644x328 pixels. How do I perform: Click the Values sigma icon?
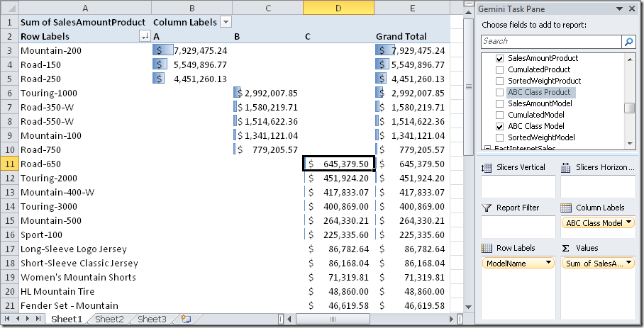pos(565,248)
